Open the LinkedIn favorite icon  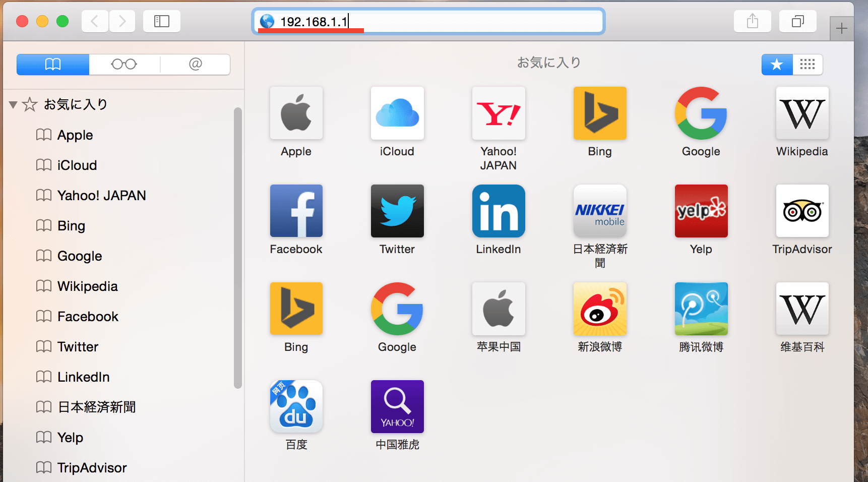498,211
